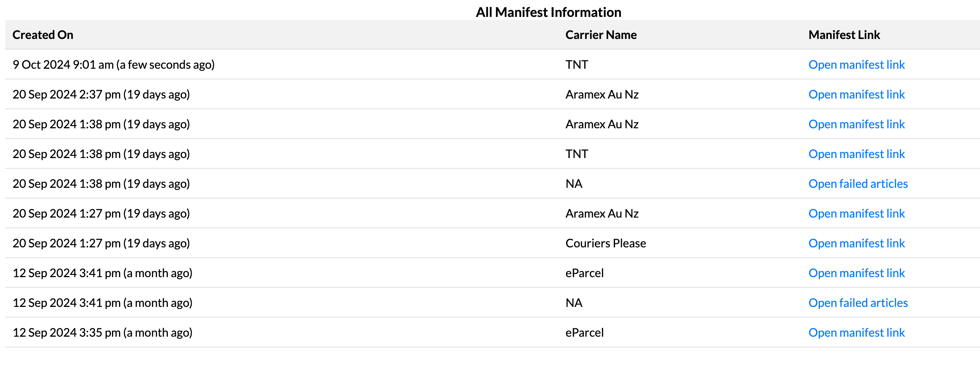This screenshot has height=383, width=980.
Task: Click the All Manifest Information title
Action: [548, 12]
